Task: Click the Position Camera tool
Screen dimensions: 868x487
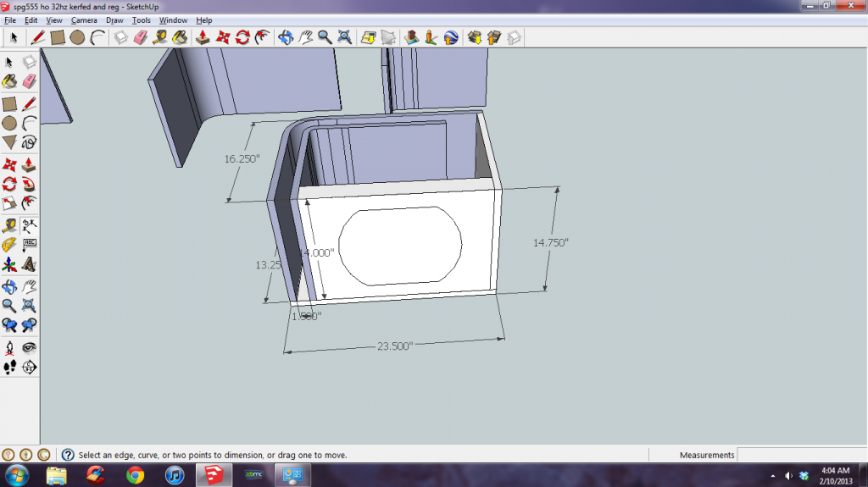Action: pyautogui.click(x=9, y=346)
